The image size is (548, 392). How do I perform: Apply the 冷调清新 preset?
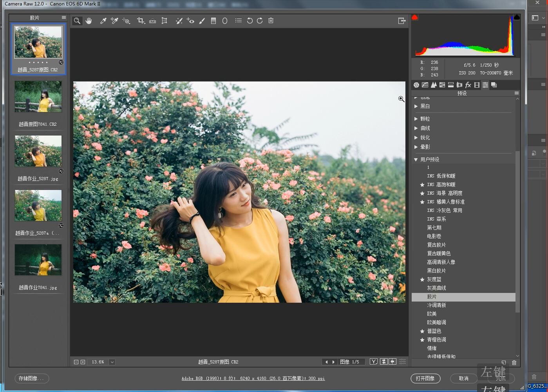(436, 305)
